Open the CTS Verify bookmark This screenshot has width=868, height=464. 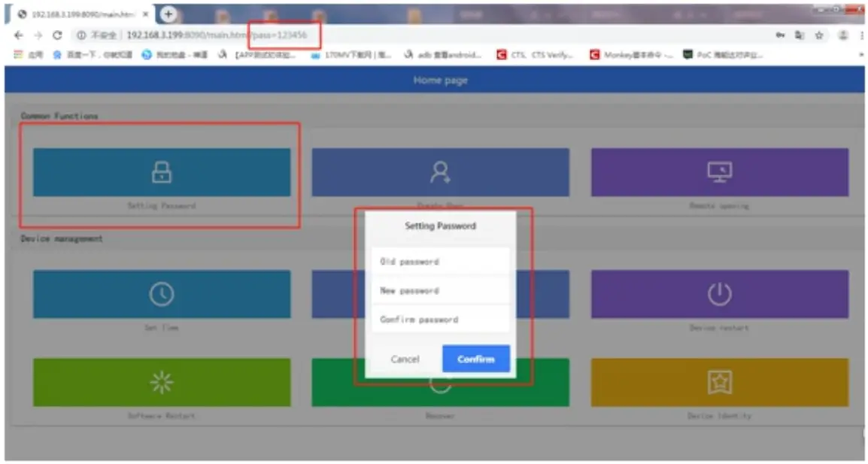[x=535, y=55]
